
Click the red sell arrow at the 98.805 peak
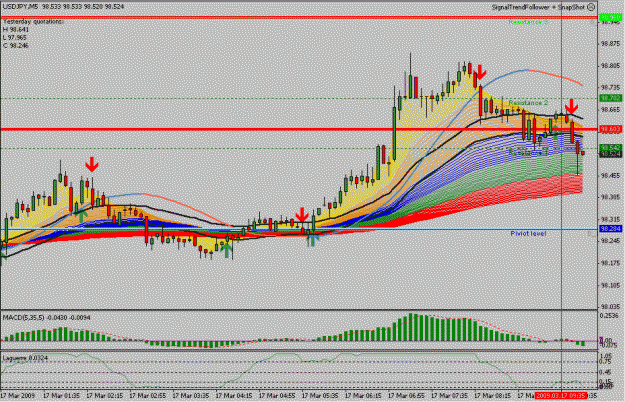click(x=482, y=72)
